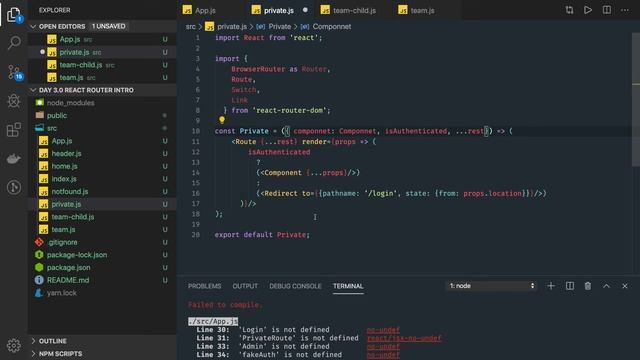The height and width of the screenshot is (360, 640).
Task: Maximize the panel with the up chevron
Action: pyautogui.click(x=607, y=286)
